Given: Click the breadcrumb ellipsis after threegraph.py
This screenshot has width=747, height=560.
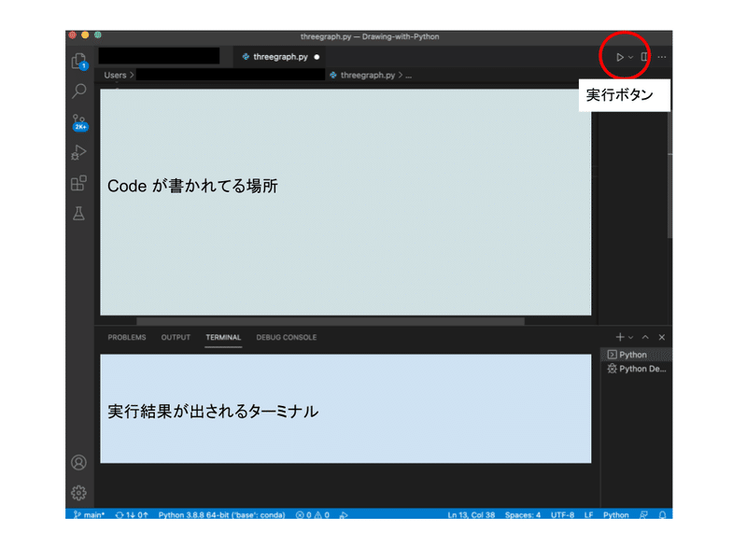Looking at the screenshot, I should (x=408, y=76).
